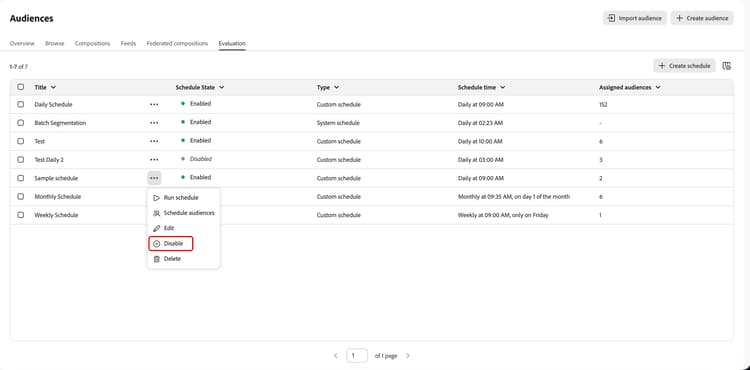Choose Disable from the context menu
This screenshot has width=750, height=370.
[171, 244]
